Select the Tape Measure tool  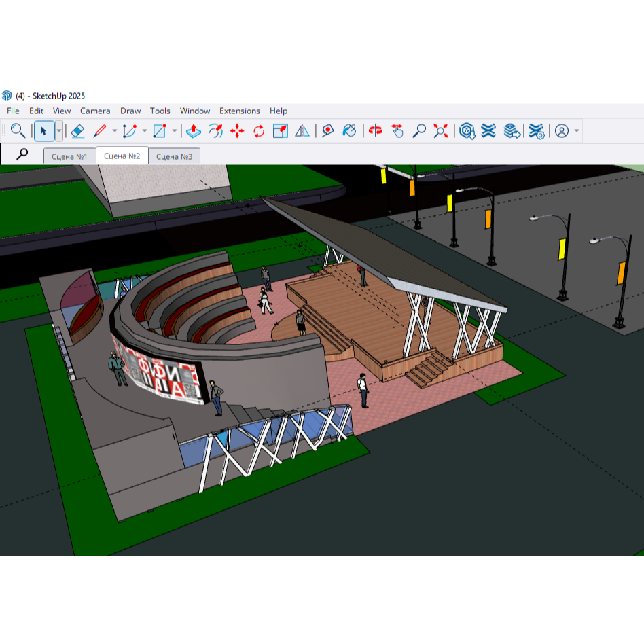327,130
